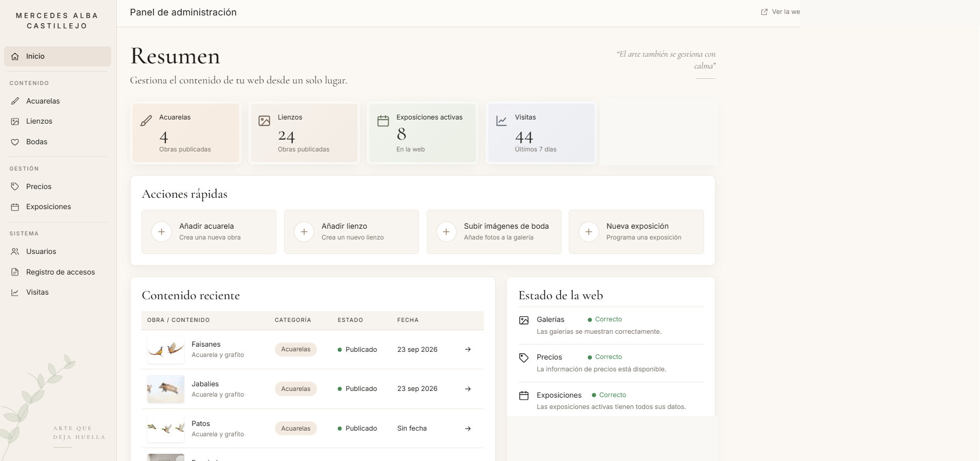Click the plus icon for Añadir acuarela
This screenshot has height=461, width=980.
coord(162,232)
